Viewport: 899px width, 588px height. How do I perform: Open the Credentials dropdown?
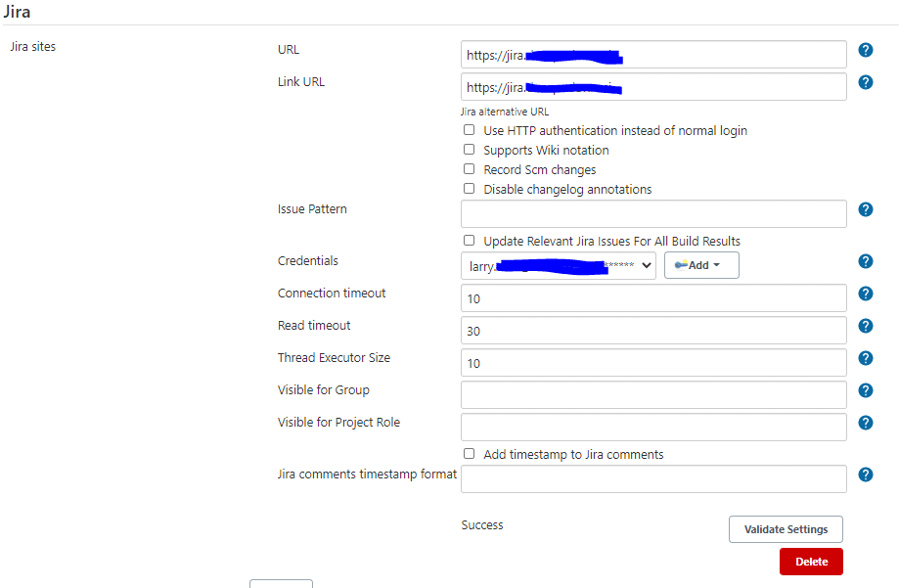pos(559,265)
